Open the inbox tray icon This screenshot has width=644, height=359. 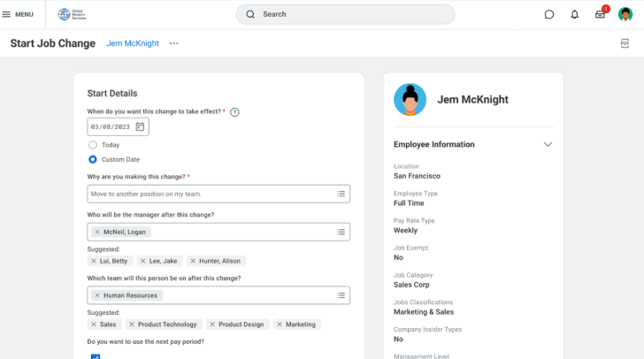click(600, 14)
